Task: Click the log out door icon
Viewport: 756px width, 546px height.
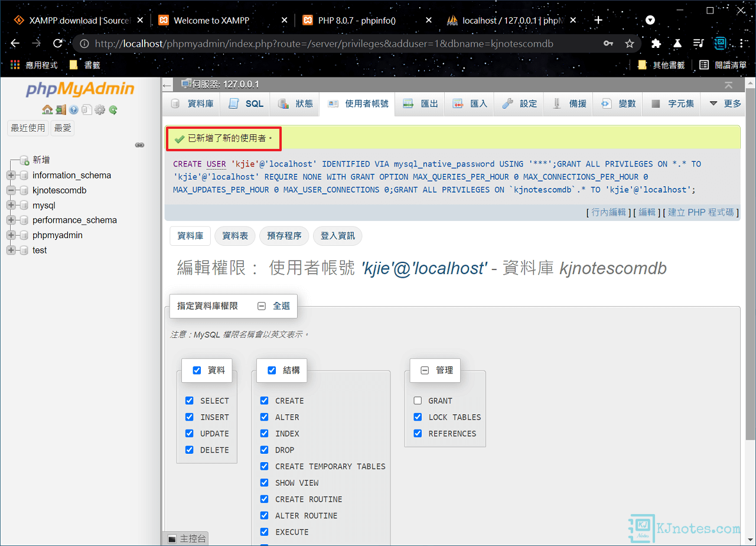Action: (61, 110)
